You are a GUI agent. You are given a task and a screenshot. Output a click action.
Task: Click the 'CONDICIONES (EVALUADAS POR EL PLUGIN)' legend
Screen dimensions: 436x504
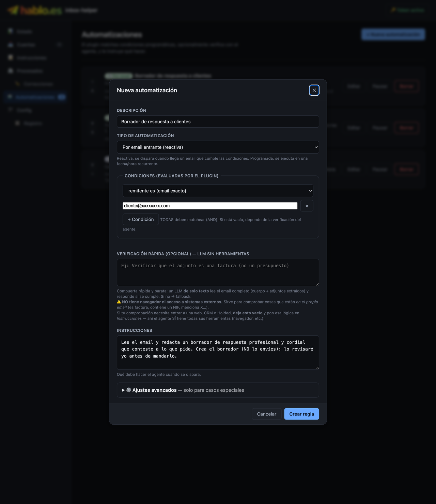click(171, 176)
